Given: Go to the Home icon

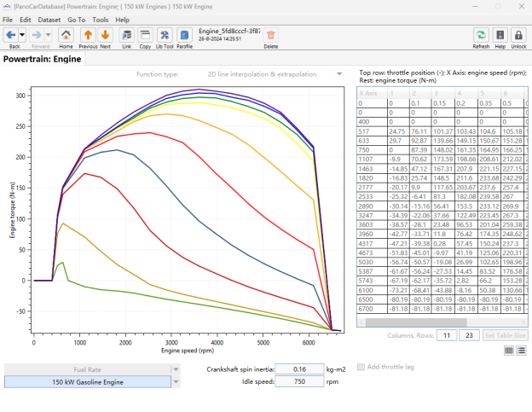Looking at the screenshot, I should [x=66, y=35].
